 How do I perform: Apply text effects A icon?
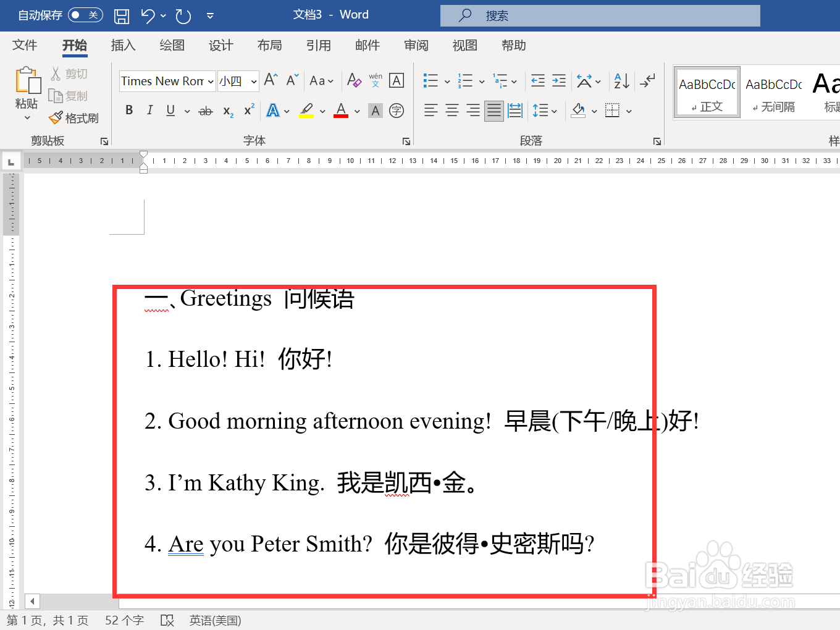click(273, 111)
